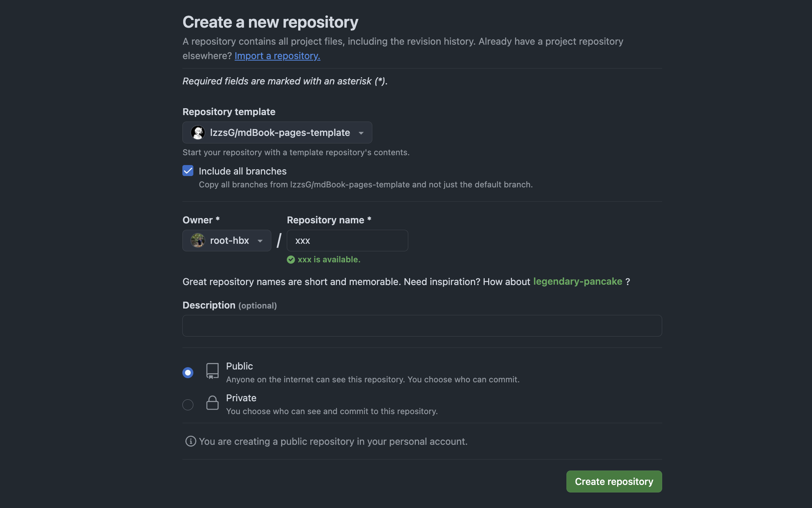
Task: Click the Private option label
Action: tap(241, 398)
